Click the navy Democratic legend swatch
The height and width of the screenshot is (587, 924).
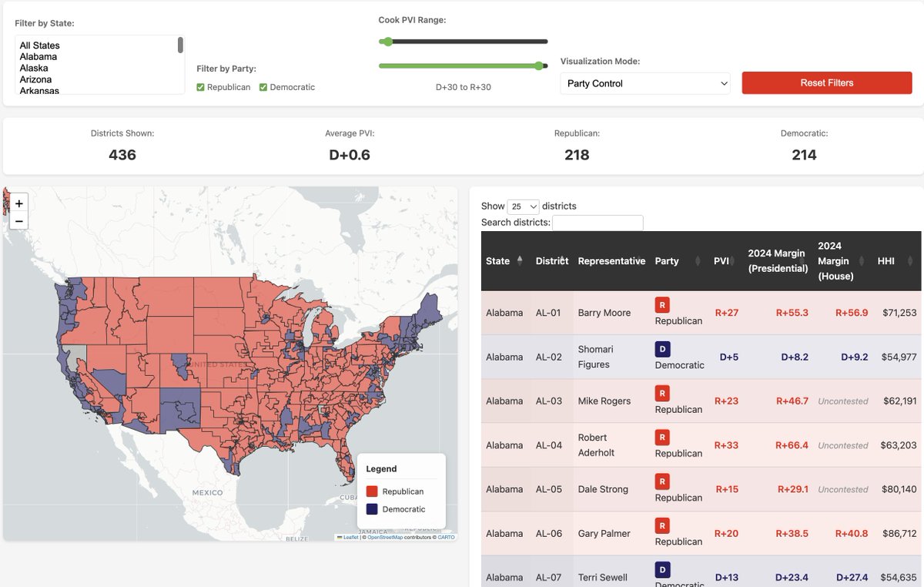(x=372, y=509)
